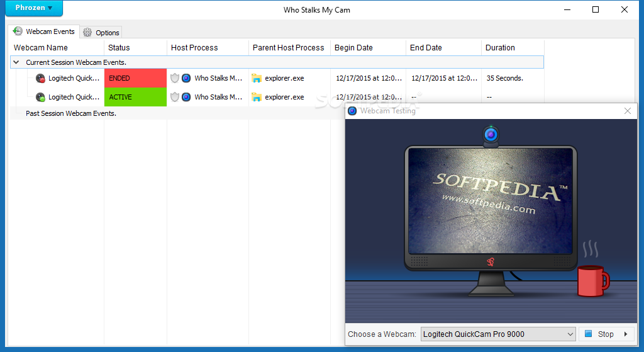The height and width of the screenshot is (352, 644).
Task: Close the Who Stalks My Cam window
Action: click(x=625, y=9)
